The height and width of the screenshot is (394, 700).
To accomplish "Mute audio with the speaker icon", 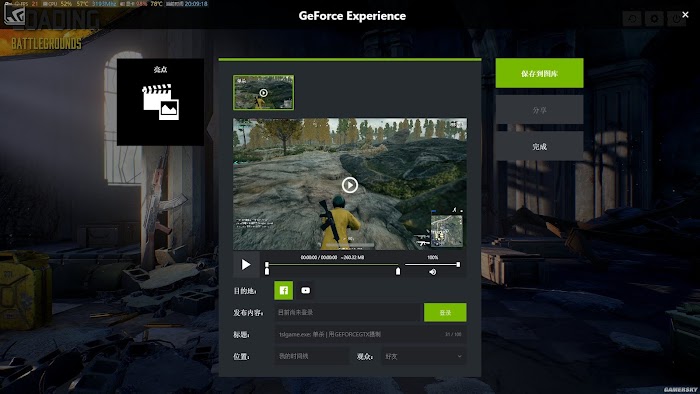I will [433, 272].
